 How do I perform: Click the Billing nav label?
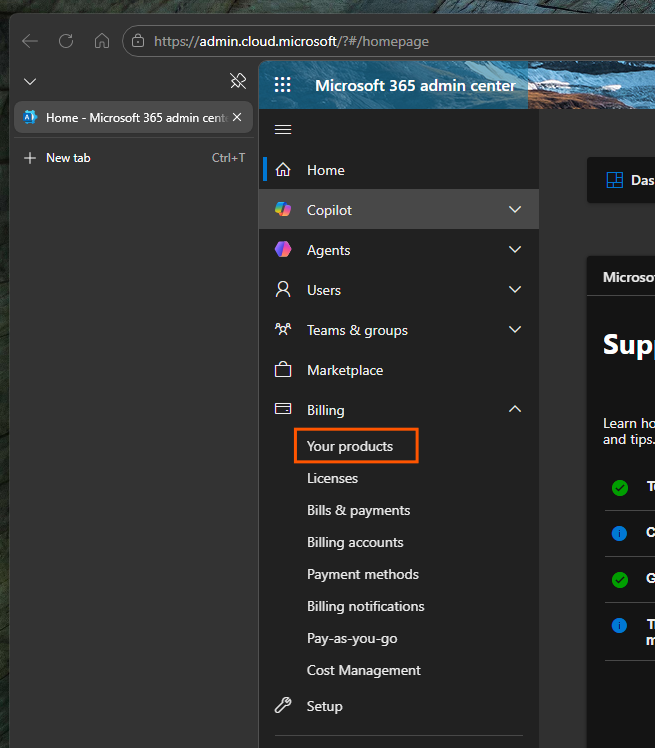[x=325, y=410]
